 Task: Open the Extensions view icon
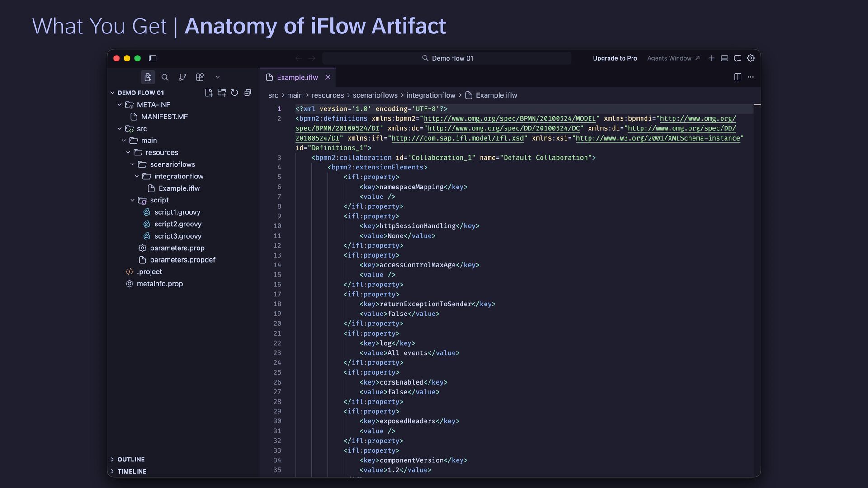click(200, 77)
